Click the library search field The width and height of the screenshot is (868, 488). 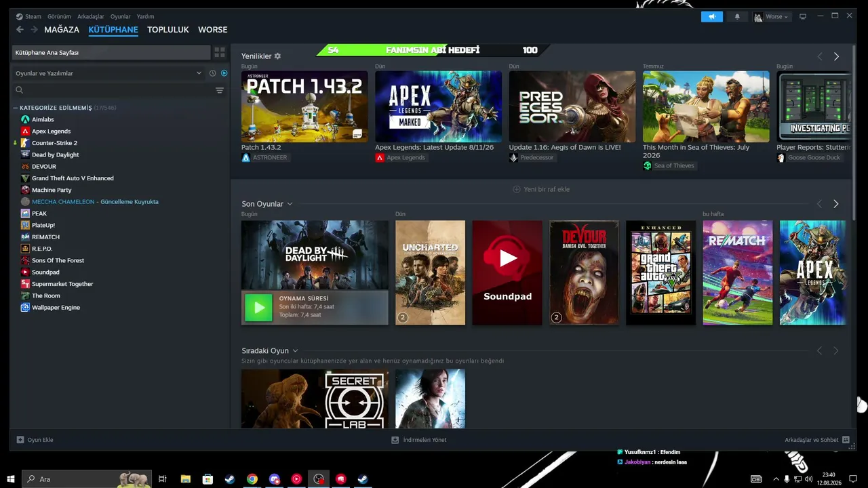[112, 90]
